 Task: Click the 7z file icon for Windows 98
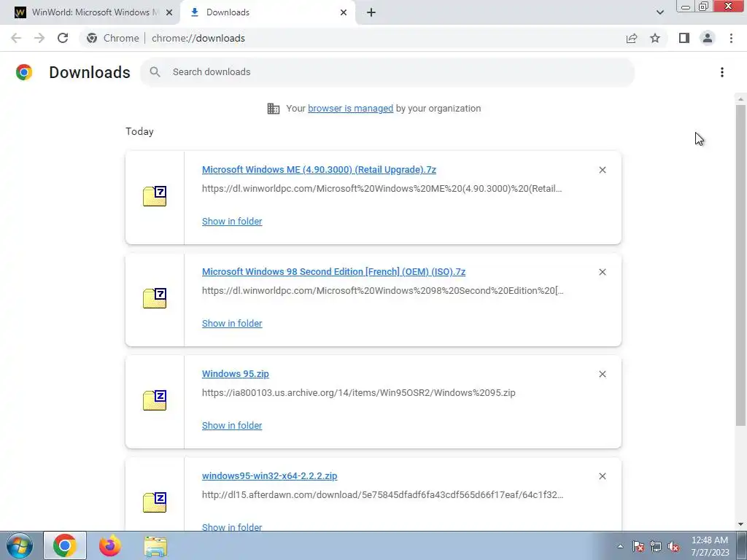pos(155,298)
